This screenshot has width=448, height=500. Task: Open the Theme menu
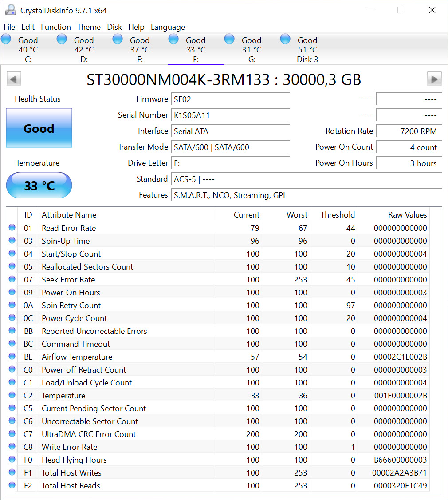[89, 27]
